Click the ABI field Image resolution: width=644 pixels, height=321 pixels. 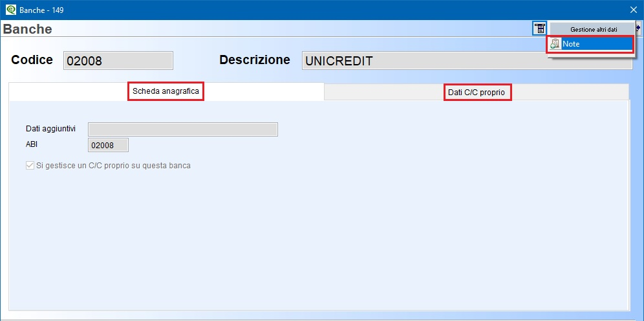click(x=109, y=145)
